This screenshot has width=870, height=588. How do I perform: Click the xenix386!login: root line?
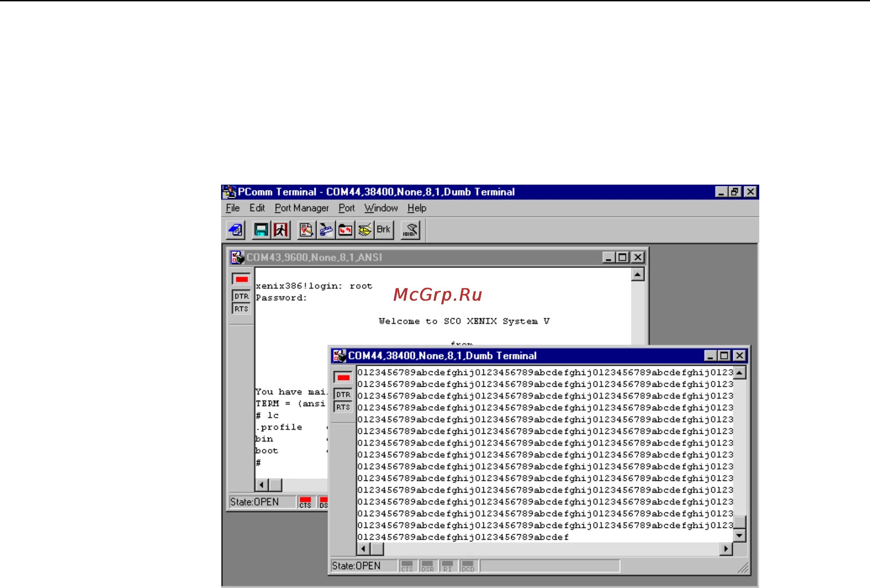314,286
